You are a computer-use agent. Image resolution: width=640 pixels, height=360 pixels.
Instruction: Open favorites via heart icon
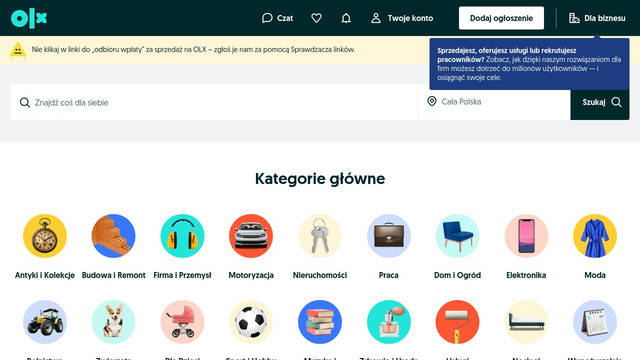tap(316, 18)
